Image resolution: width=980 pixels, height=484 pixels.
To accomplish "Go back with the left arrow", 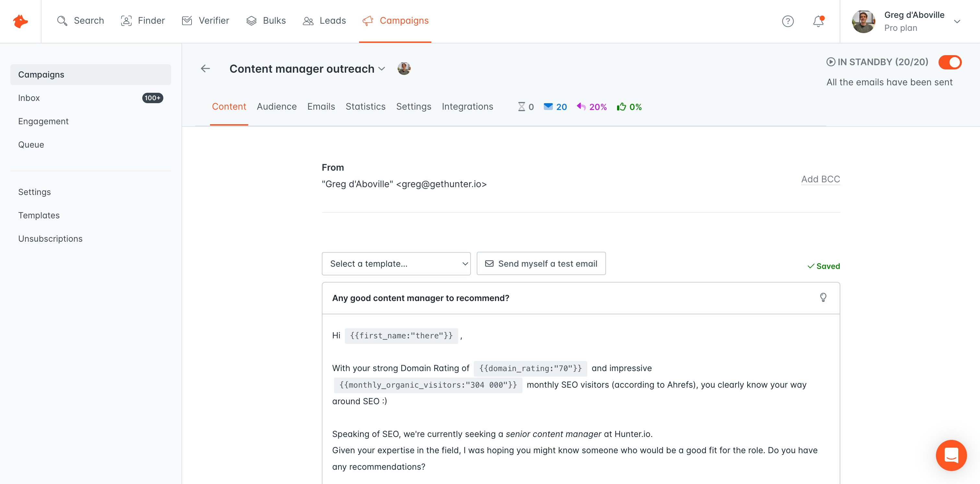I will 205,68.
